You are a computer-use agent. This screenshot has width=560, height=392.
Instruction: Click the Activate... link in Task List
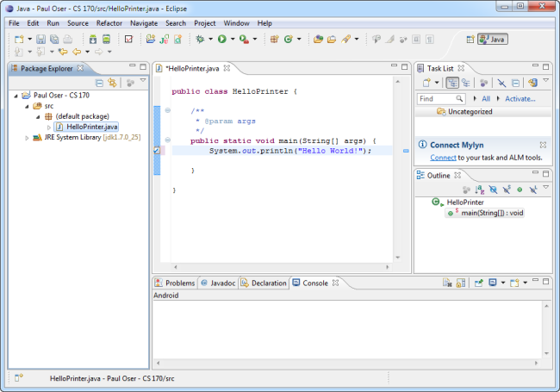click(520, 99)
